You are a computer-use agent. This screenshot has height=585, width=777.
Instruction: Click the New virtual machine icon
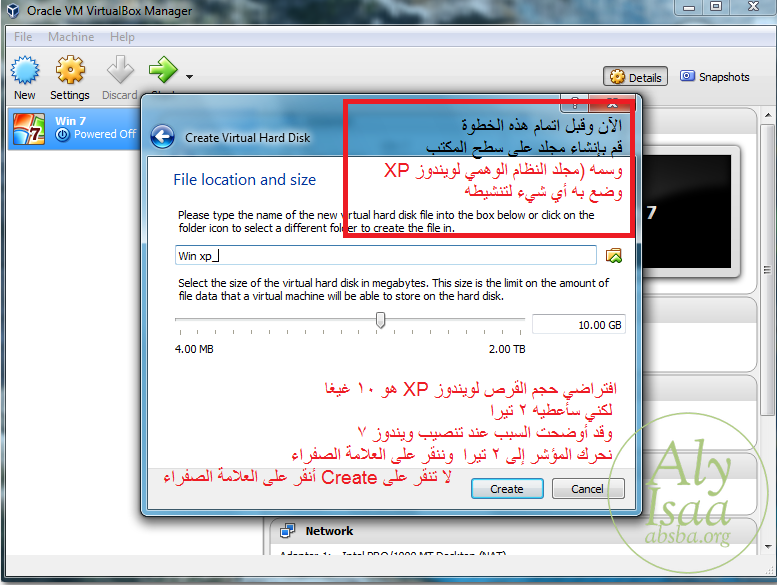(x=24, y=71)
